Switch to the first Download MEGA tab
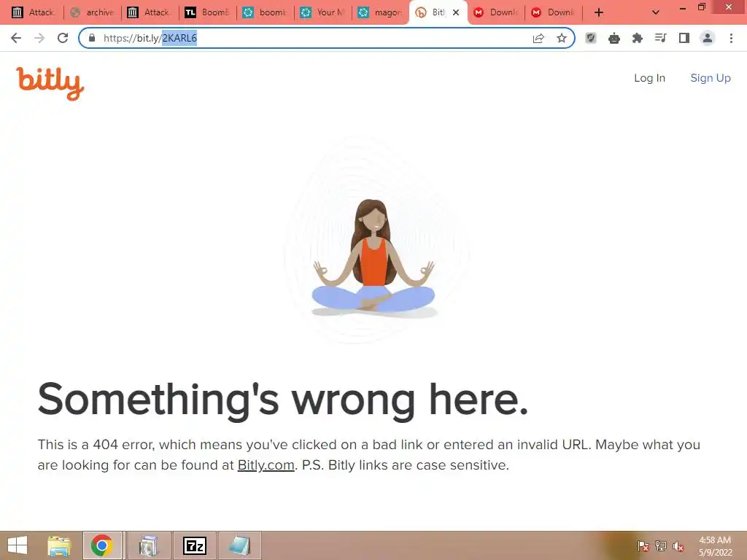 click(x=496, y=12)
